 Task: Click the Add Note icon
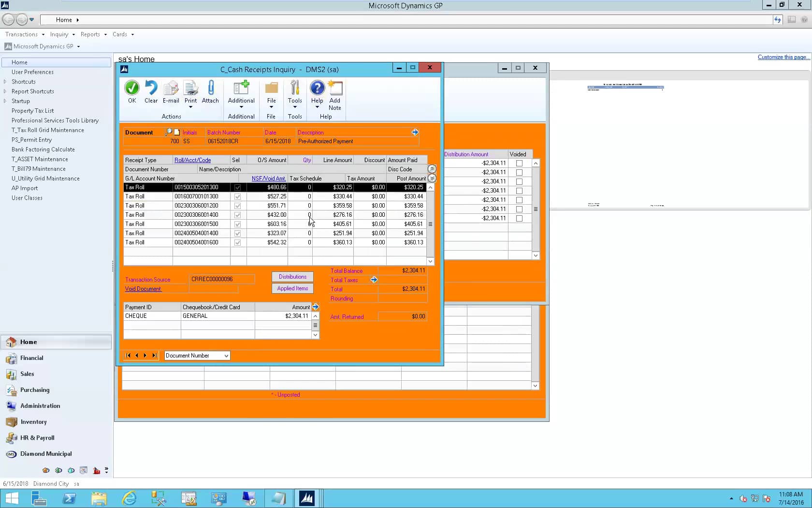[335, 88]
